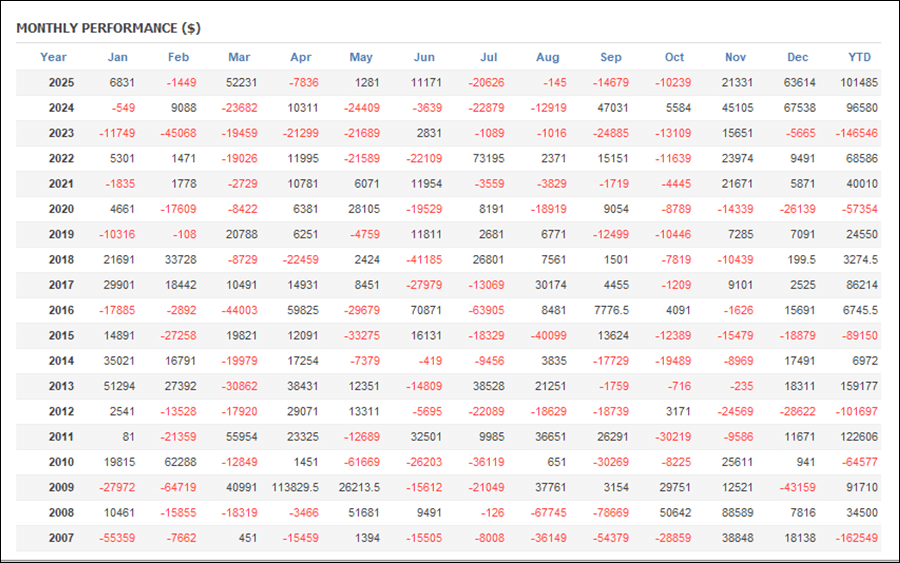Select November 2008 value 88589
Viewport: 900px width, 563px height.
click(736, 513)
